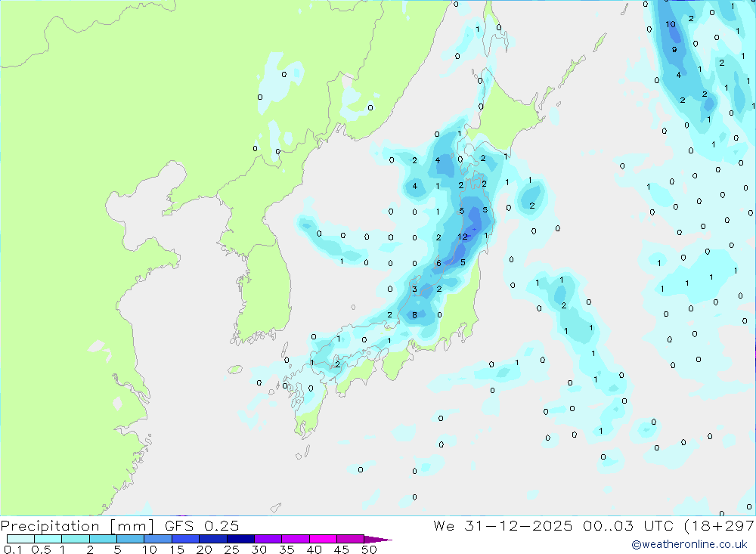This screenshot has width=756, height=554.
Task: Select the 35–40 mm purple legend swatch
Action: pos(295,539)
